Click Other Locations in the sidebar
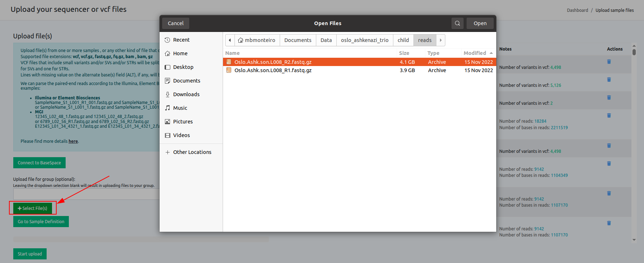Viewport: 644px width, 263px height. [x=192, y=152]
